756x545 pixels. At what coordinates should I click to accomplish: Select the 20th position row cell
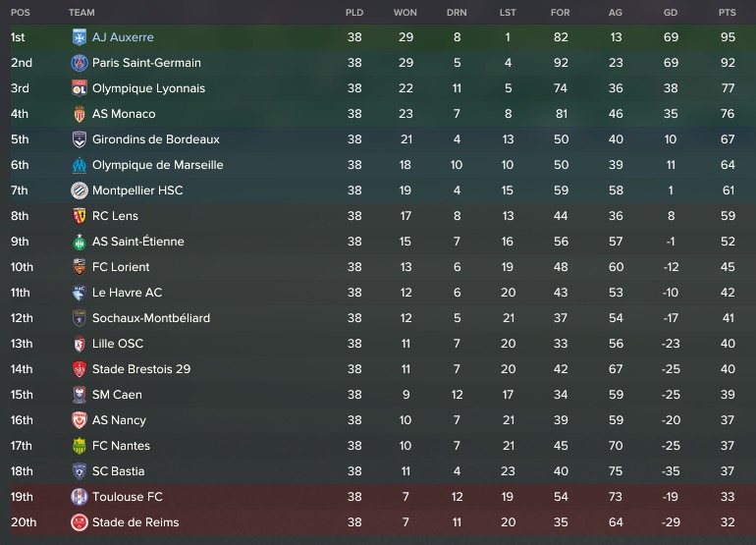point(23,522)
